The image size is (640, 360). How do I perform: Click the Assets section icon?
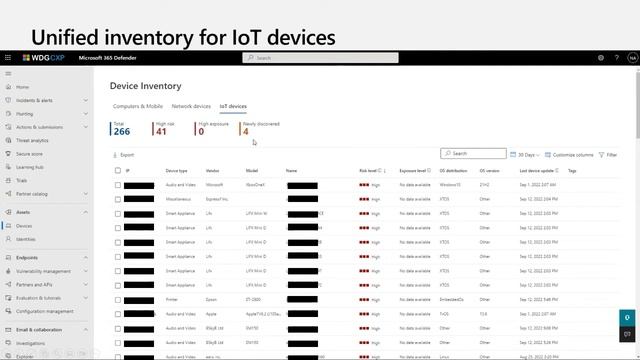(x=8, y=212)
